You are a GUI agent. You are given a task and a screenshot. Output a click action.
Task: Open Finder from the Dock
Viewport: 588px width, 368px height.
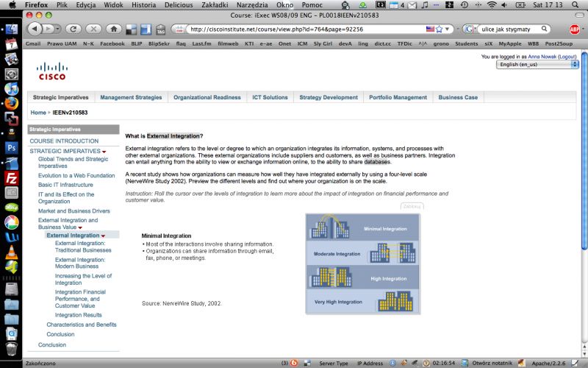(11, 29)
